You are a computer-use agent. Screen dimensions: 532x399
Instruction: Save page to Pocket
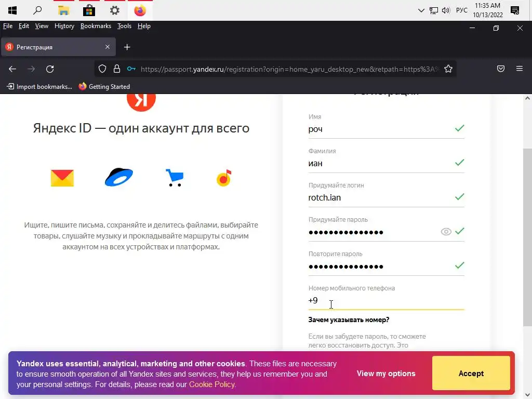coord(501,69)
